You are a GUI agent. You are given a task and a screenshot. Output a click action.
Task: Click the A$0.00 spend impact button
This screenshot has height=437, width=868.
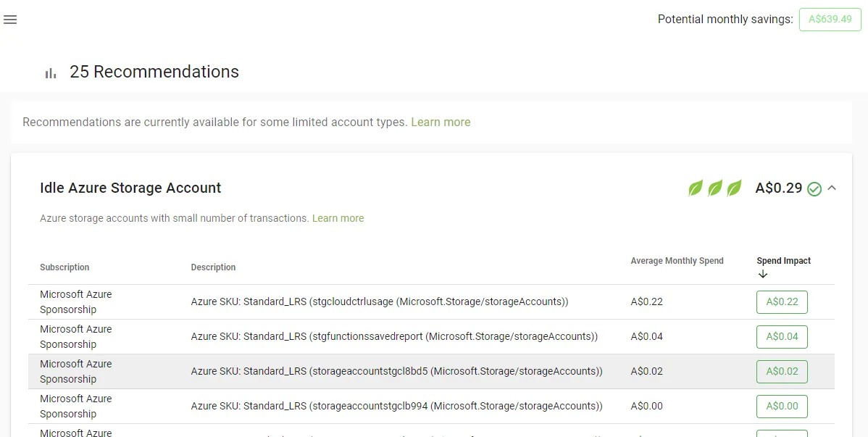coord(782,407)
